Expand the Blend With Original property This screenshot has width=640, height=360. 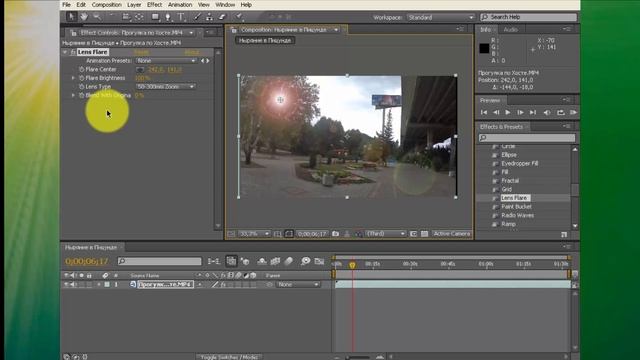click(73, 95)
